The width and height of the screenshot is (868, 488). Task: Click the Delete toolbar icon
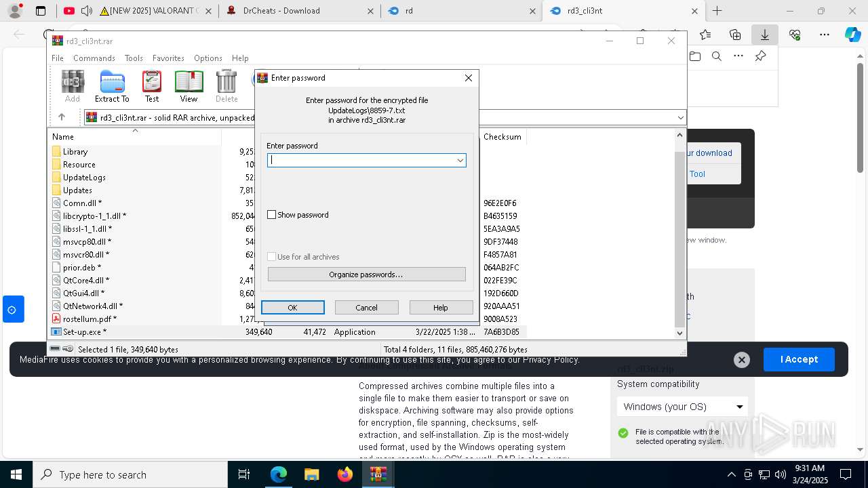point(226,87)
